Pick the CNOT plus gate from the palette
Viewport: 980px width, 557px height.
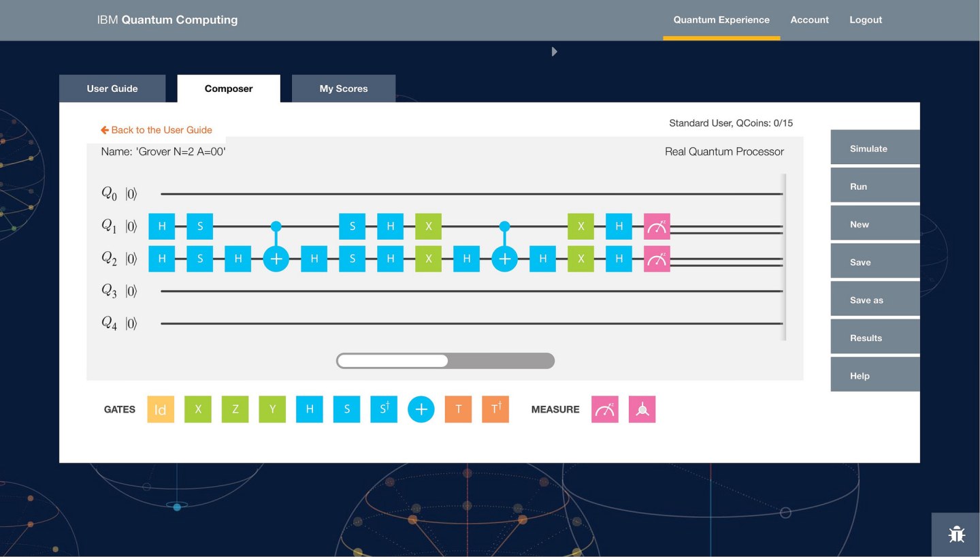coord(421,409)
